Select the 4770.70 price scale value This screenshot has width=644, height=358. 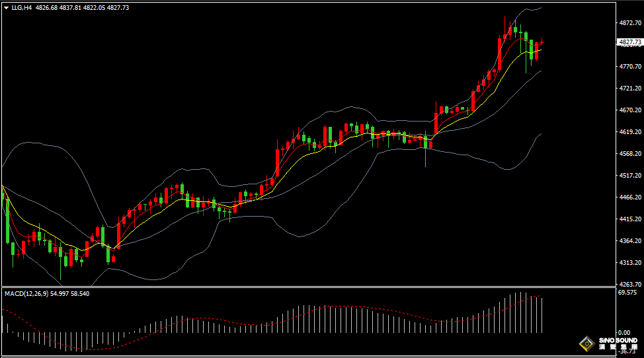[630, 67]
